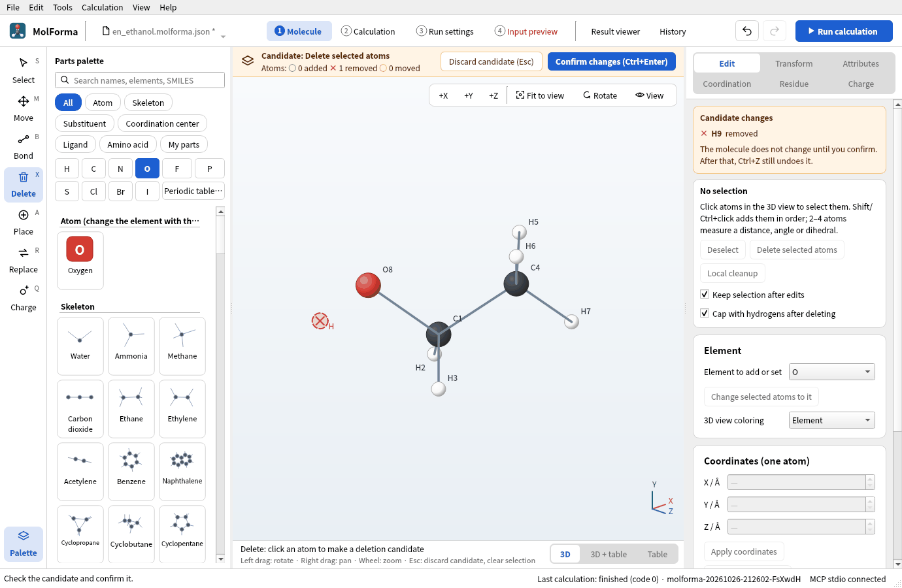Increase the X coordinate stepper
Viewport: 902px width, 588px height.
(x=870, y=479)
